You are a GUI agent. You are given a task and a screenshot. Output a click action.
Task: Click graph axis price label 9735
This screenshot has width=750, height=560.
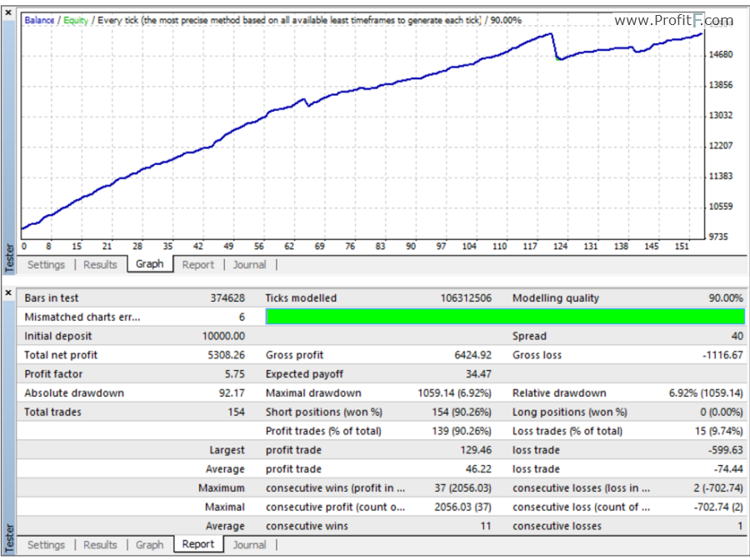[718, 237]
